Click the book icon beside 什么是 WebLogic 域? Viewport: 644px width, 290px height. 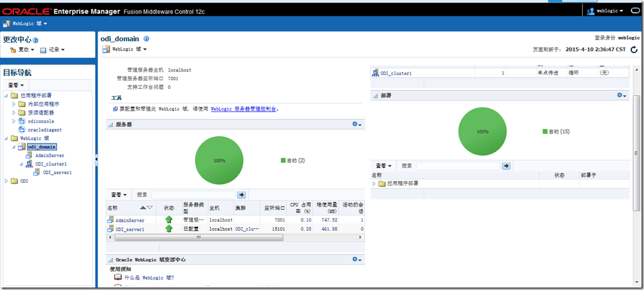click(118, 277)
